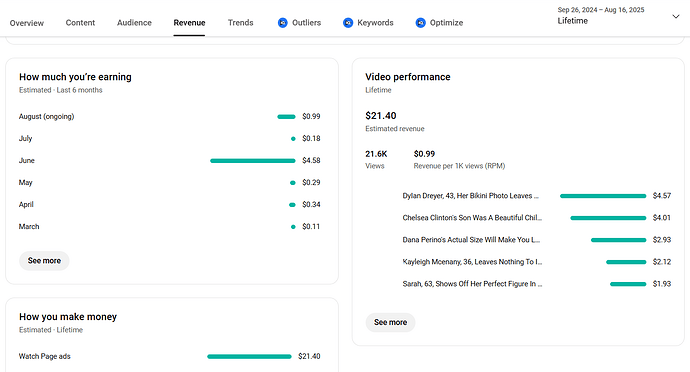Click the $0.99 RPM metric
690x372 pixels.
tap(424, 154)
